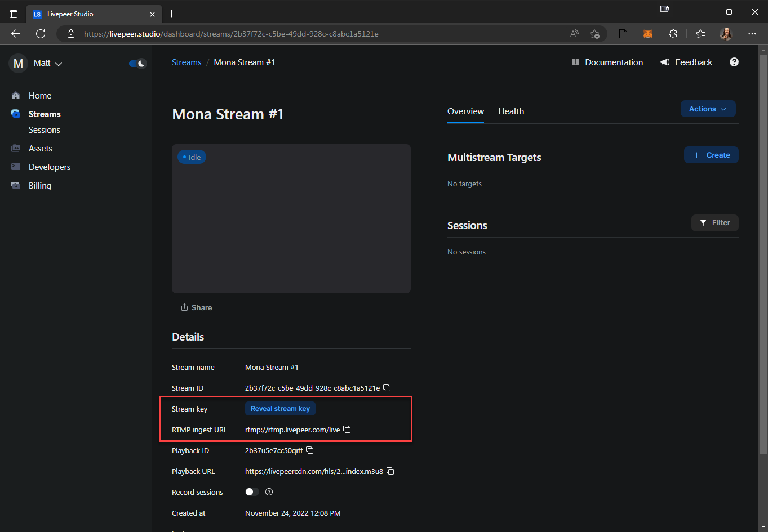768x532 pixels.
Task: Open the browser profile picture
Action: [726, 34]
